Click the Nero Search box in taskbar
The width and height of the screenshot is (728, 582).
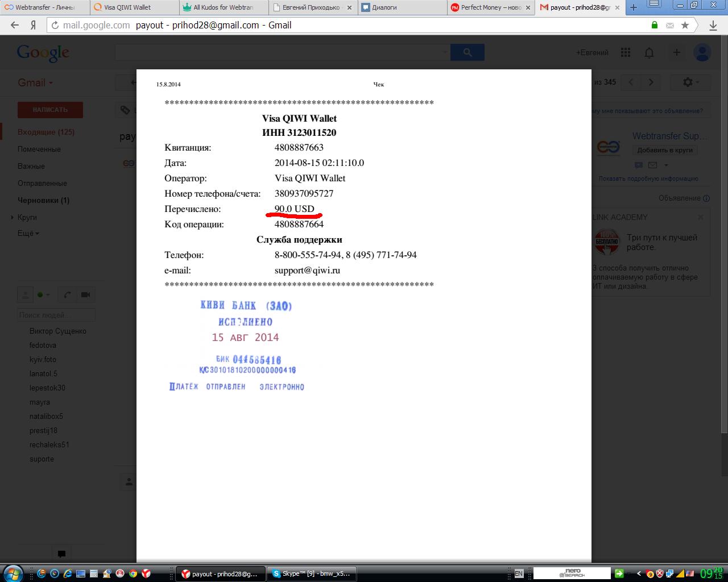click(572, 574)
